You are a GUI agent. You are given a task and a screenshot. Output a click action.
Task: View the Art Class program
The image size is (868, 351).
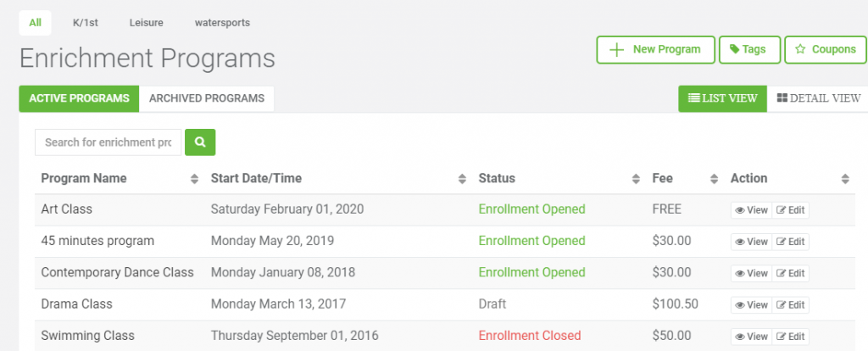click(x=751, y=210)
